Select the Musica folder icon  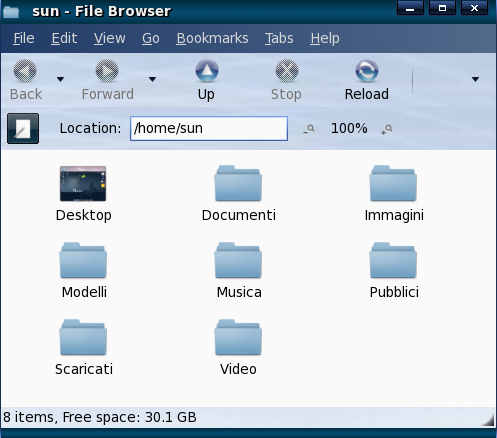[238, 260]
